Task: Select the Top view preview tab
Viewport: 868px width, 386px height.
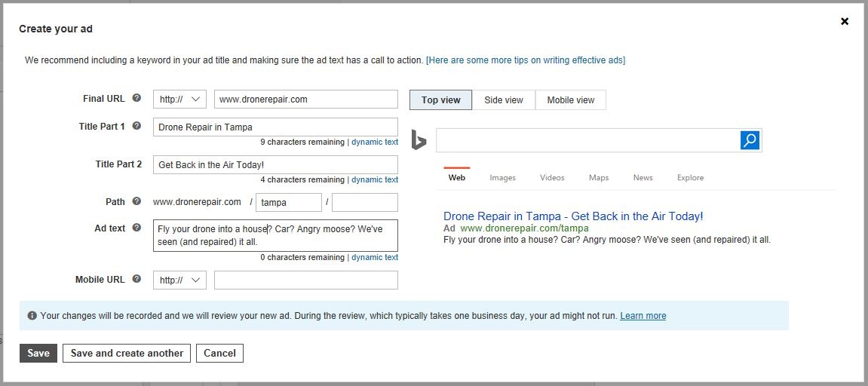Action: [440, 100]
